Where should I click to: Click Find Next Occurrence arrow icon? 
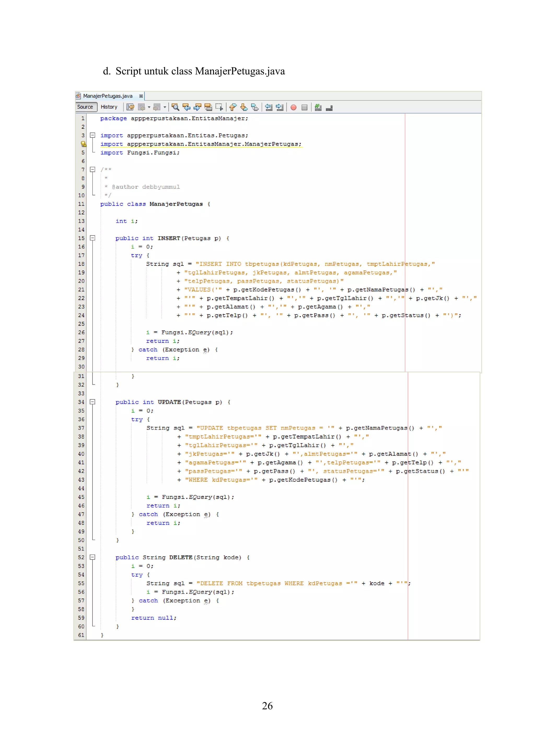click(x=197, y=107)
